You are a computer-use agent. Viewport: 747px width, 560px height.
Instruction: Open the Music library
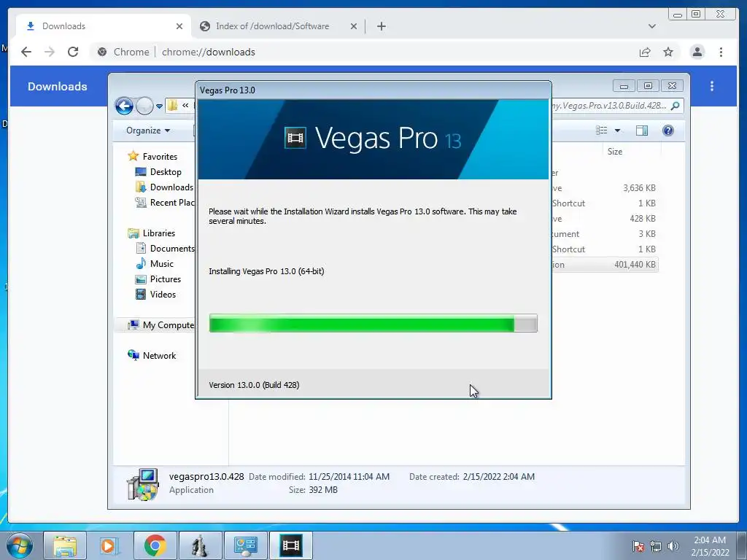(x=161, y=263)
